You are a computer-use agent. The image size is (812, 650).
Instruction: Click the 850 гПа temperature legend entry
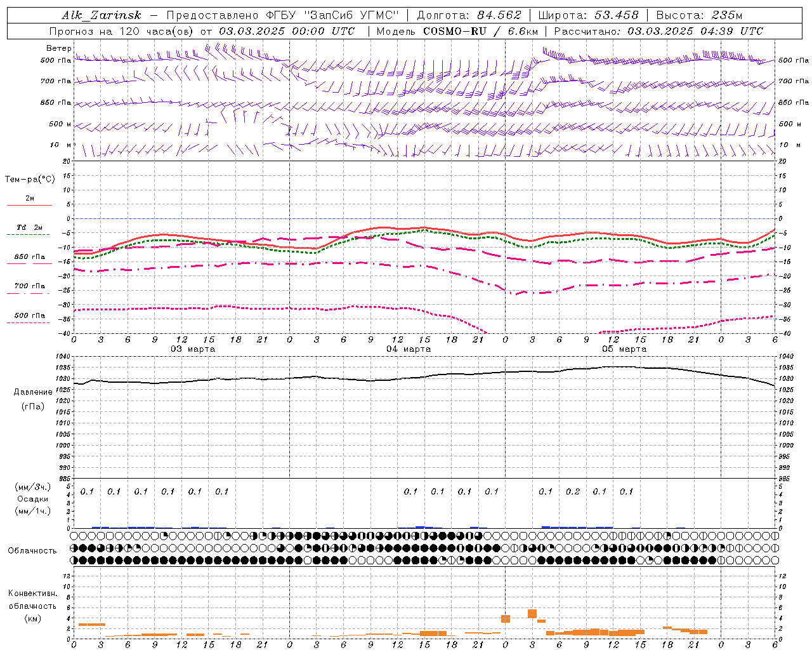[x=30, y=257]
